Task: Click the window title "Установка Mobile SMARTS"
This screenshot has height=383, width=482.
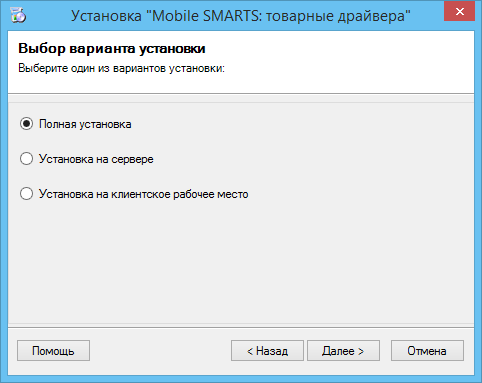Action: [241, 16]
